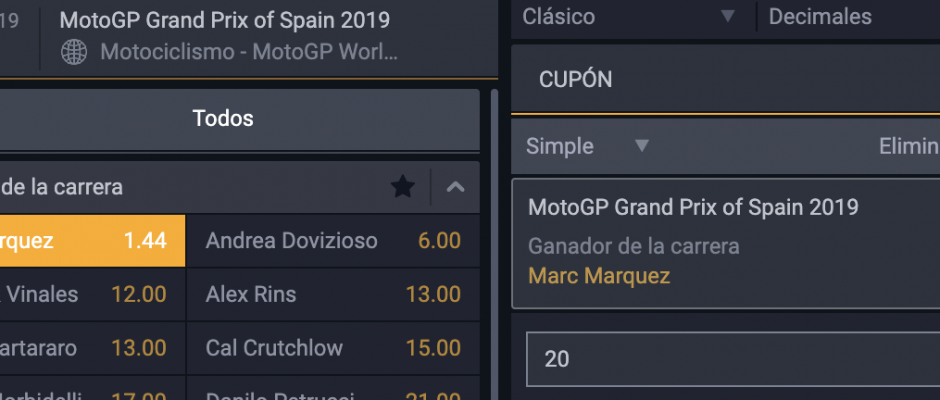Open the Simple bet type dropdown

[588, 146]
